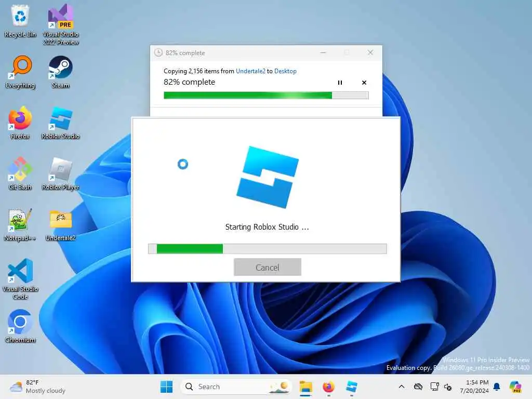
Task: Pause the file copy operation
Action: coord(340,83)
